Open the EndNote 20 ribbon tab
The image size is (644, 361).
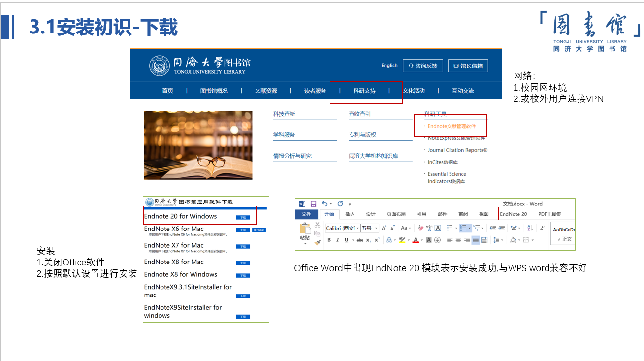tap(514, 214)
